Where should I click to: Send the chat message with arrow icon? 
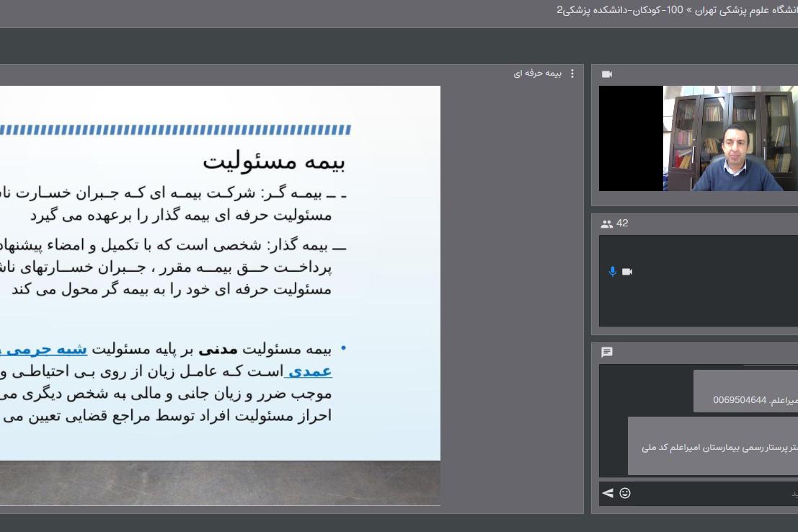click(x=608, y=493)
